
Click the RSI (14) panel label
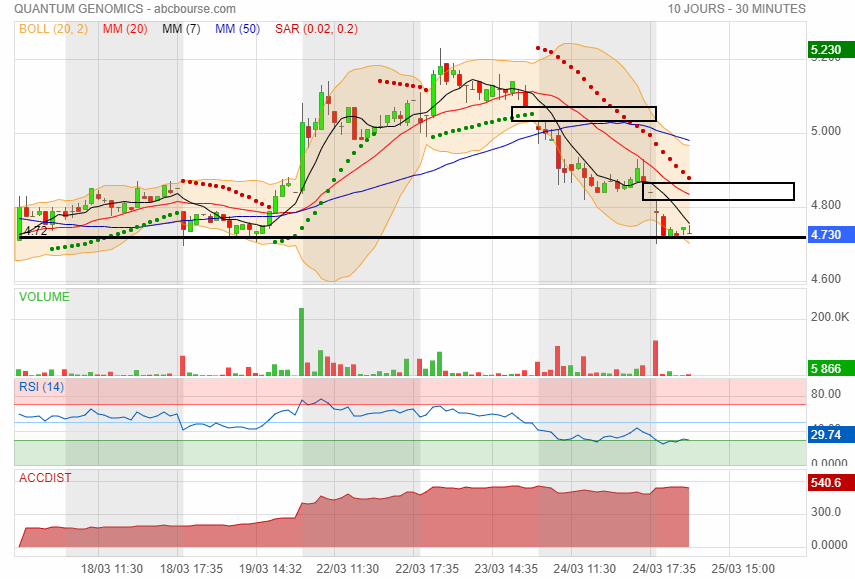click(41, 387)
